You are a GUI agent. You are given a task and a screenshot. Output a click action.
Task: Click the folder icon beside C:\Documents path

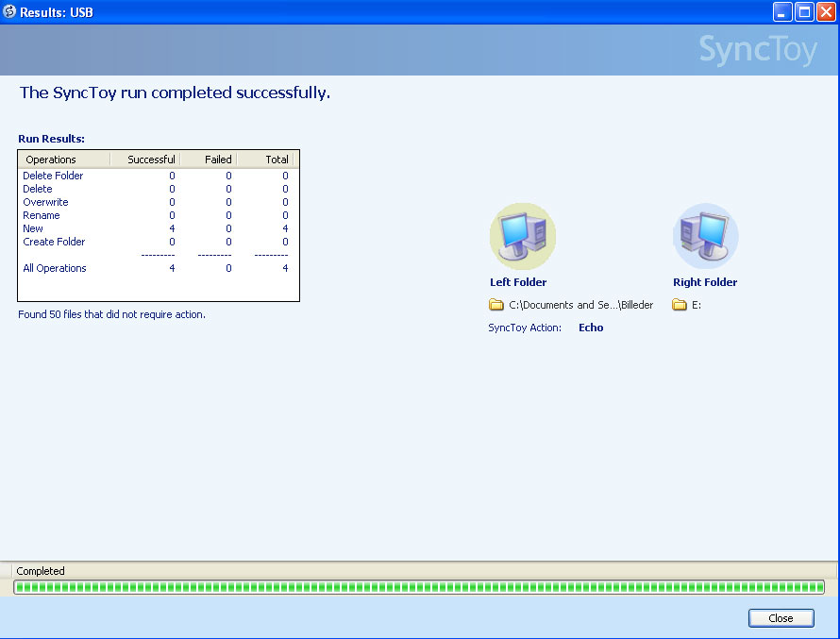coord(496,305)
